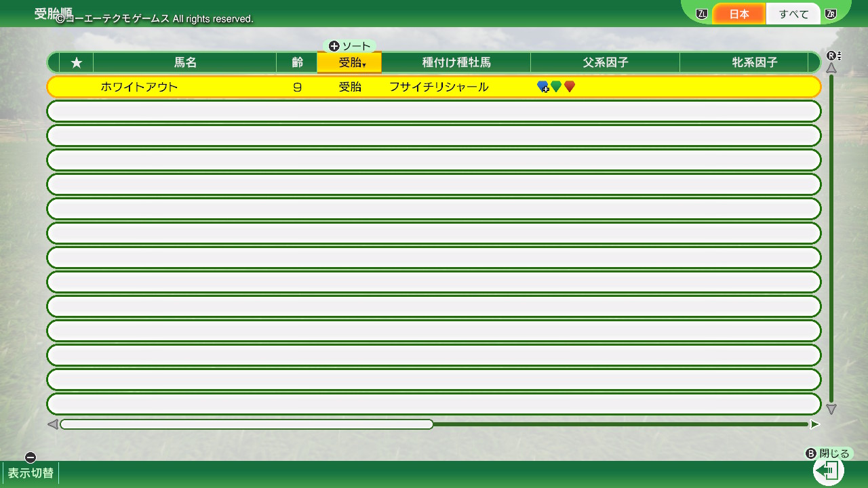Viewport: 868px width, 488px height.
Task: Click the horizontal scrollbar left arrow
Action: (53, 424)
